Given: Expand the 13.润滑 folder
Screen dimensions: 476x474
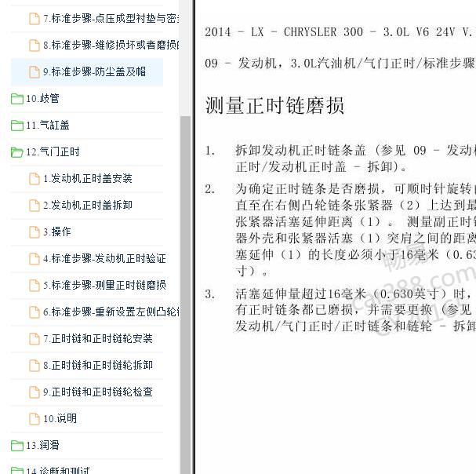Looking at the screenshot, I should click(x=42, y=446).
